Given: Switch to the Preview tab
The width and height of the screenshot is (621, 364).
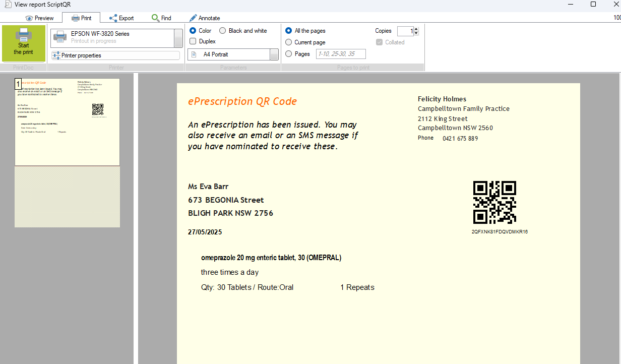Looking at the screenshot, I should click(x=39, y=18).
